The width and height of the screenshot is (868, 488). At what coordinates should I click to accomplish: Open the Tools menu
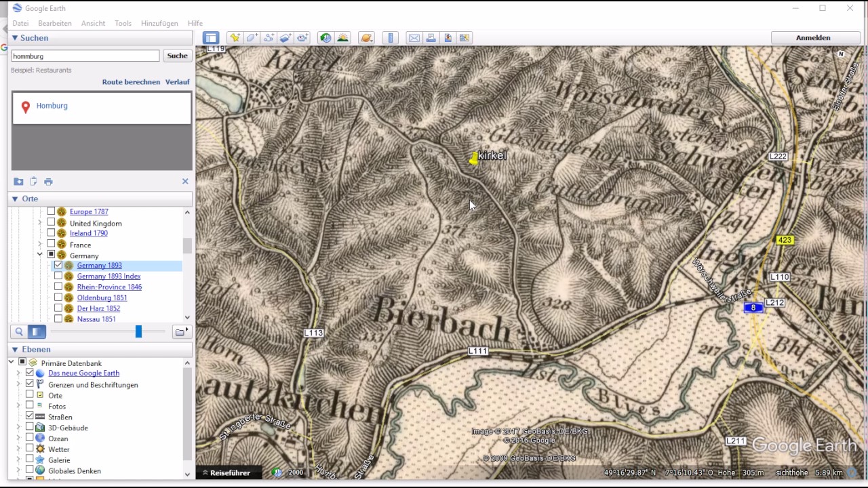coord(123,23)
